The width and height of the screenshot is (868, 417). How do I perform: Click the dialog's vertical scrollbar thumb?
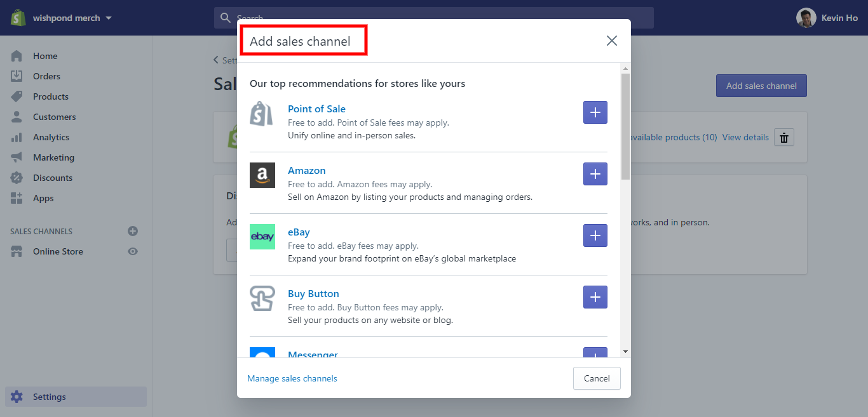[625, 126]
